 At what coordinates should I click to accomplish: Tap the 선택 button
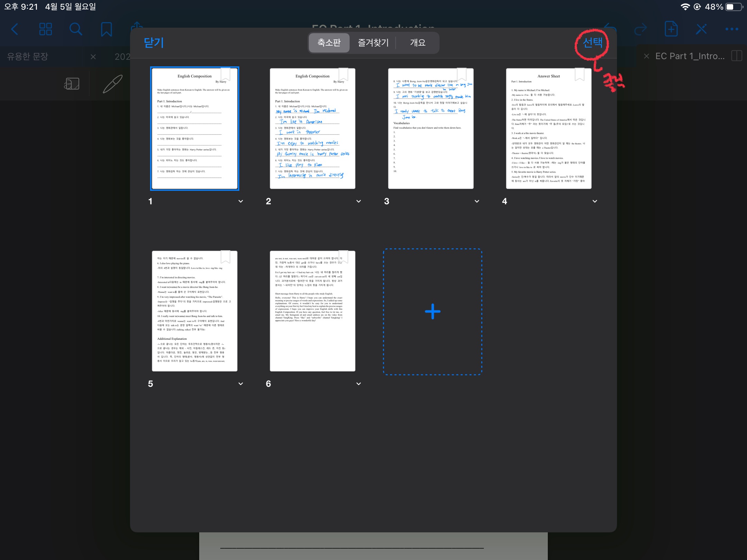click(x=592, y=43)
